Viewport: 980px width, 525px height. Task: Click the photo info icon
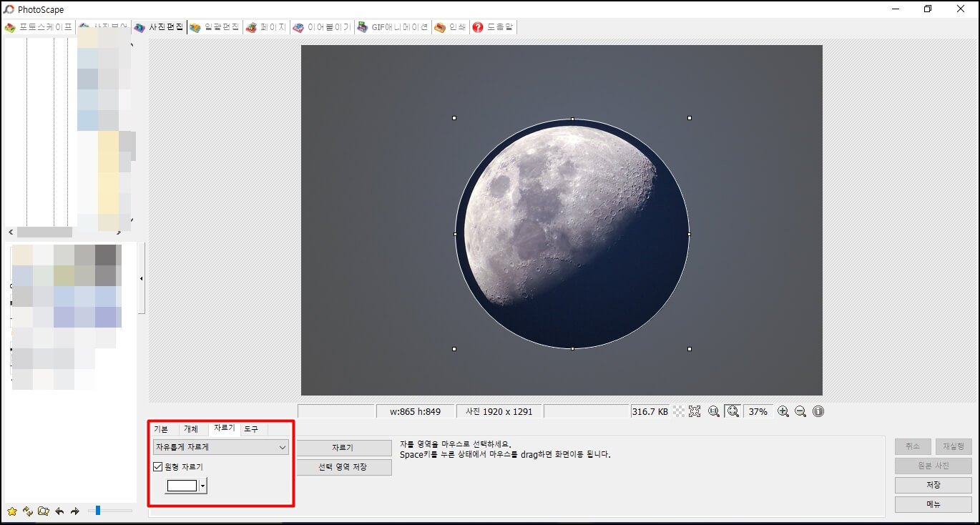click(818, 411)
